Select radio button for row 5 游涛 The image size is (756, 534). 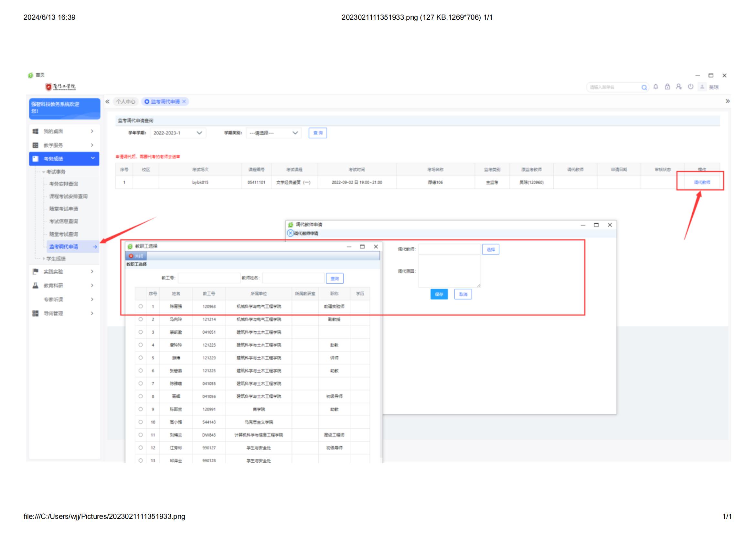point(141,358)
